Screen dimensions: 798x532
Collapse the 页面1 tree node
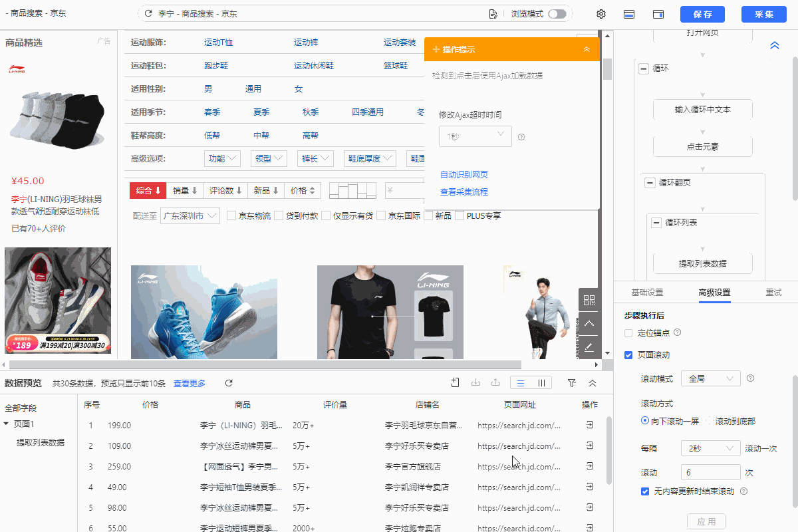click(x=7, y=424)
